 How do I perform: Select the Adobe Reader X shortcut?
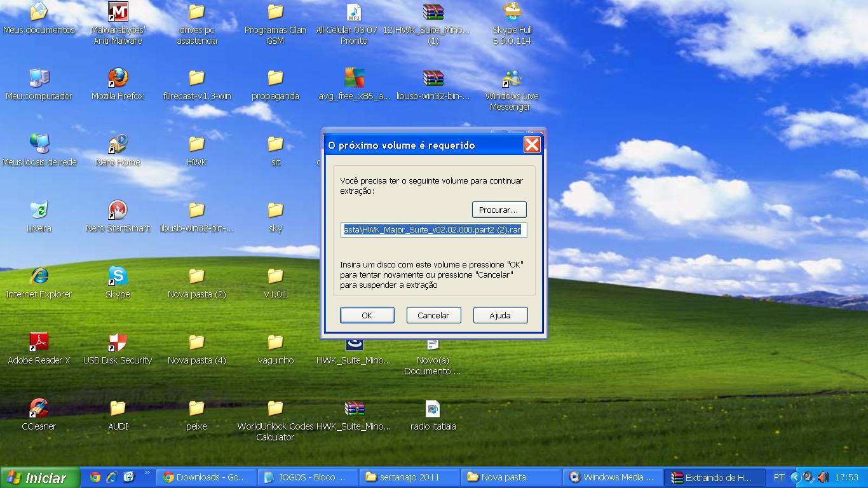(39, 349)
